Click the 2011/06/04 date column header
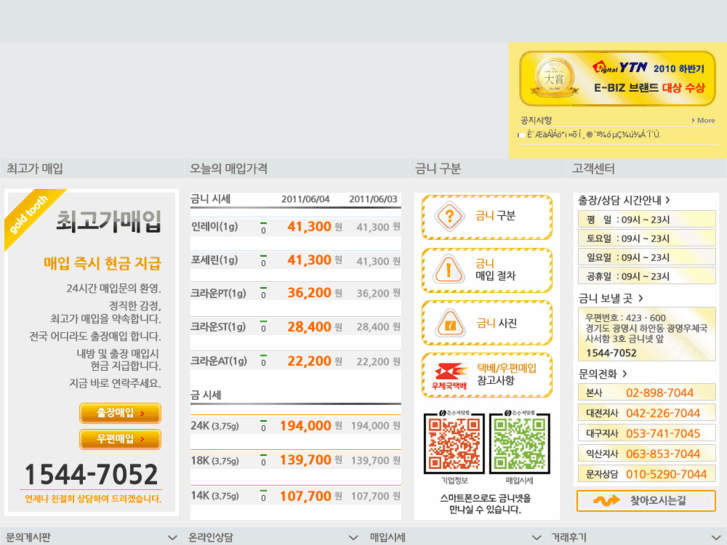This screenshot has width=727, height=545. click(305, 199)
